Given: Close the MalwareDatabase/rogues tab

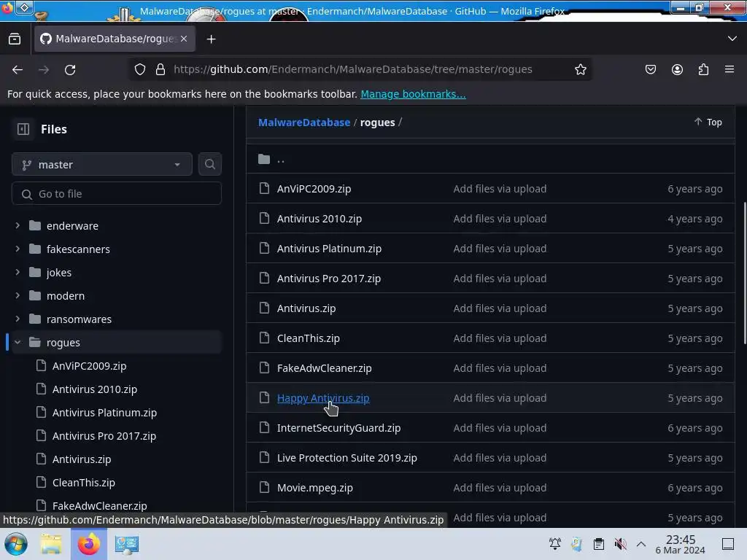Looking at the screenshot, I should click(x=184, y=39).
